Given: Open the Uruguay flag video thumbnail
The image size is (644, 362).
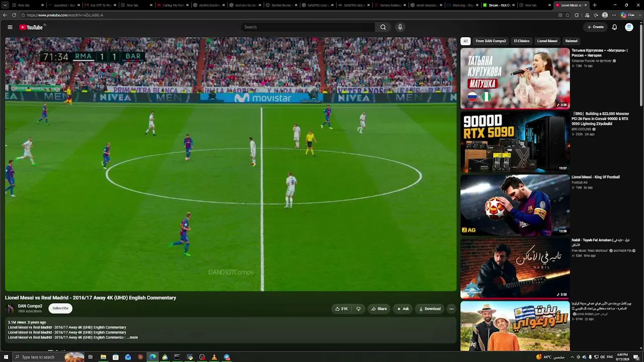Looking at the screenshot, I should [x=515, y=326].
